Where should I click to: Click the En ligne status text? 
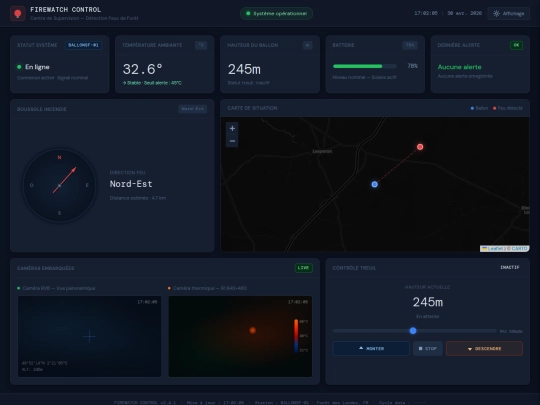tap(37, 67)
